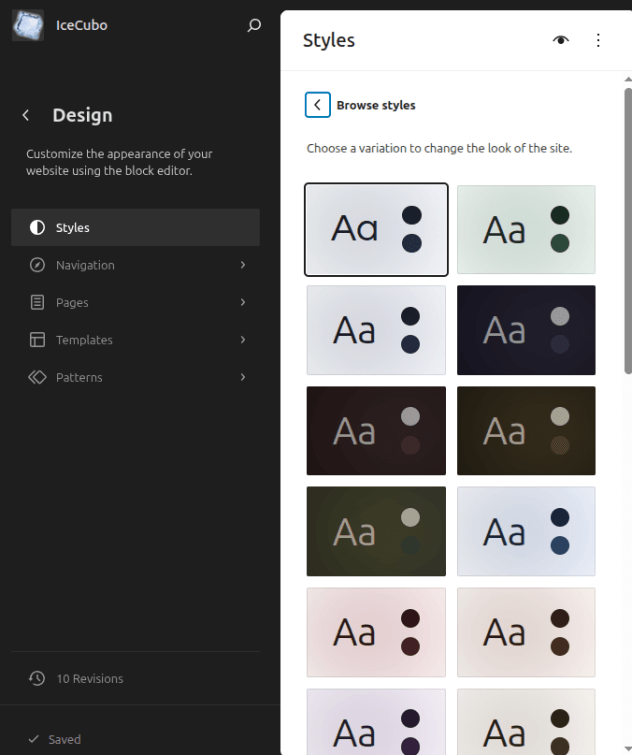Click the Styles half-circle icon
Viewport: 632px width, 755px height.
[x=37, y=227]
